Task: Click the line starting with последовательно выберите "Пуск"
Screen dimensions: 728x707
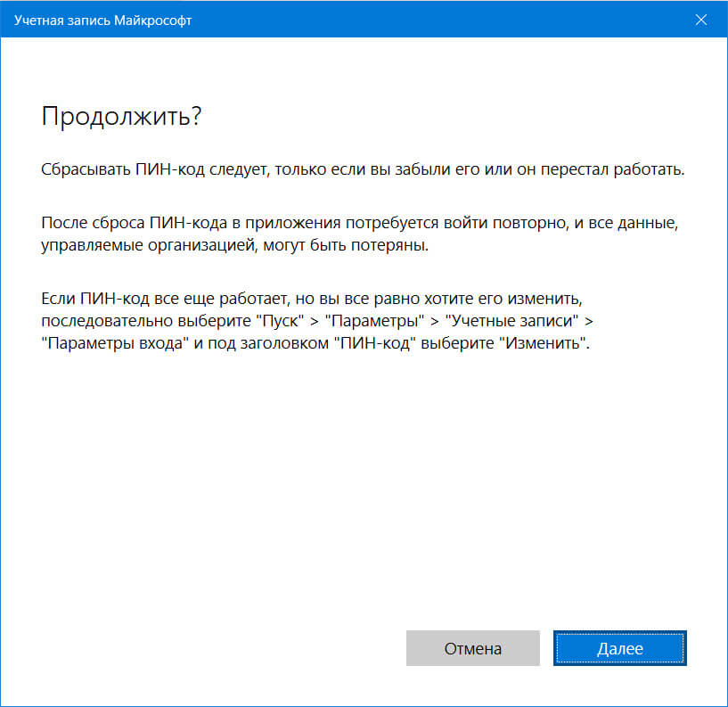Action: pyautogui.click(x=317, y=321)
